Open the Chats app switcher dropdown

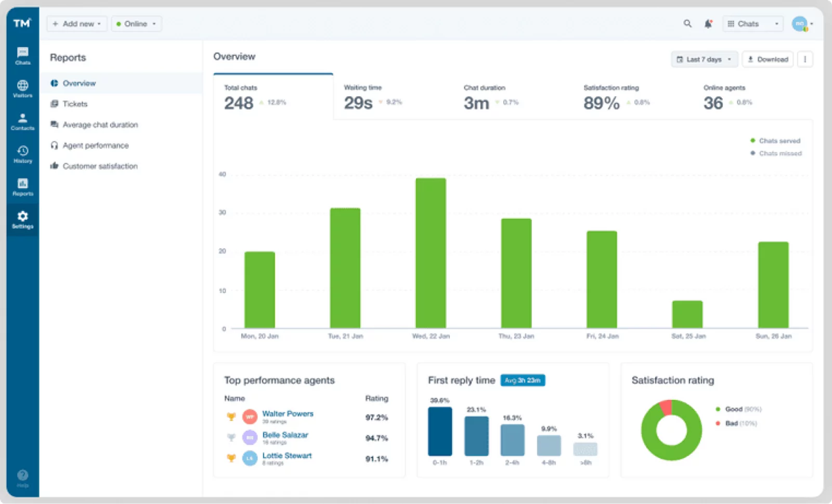pyautogui.click(x=753, y=24)
